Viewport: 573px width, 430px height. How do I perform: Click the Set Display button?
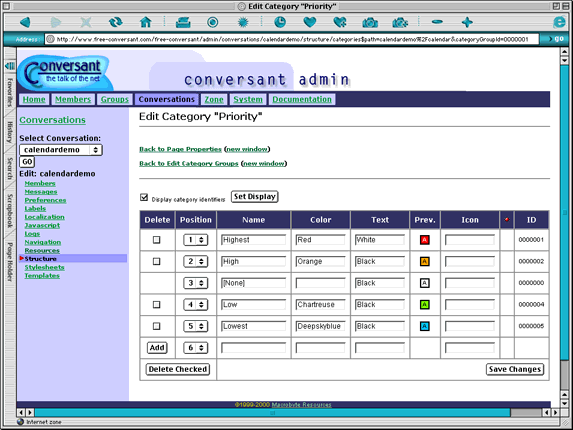coord(255,197)
